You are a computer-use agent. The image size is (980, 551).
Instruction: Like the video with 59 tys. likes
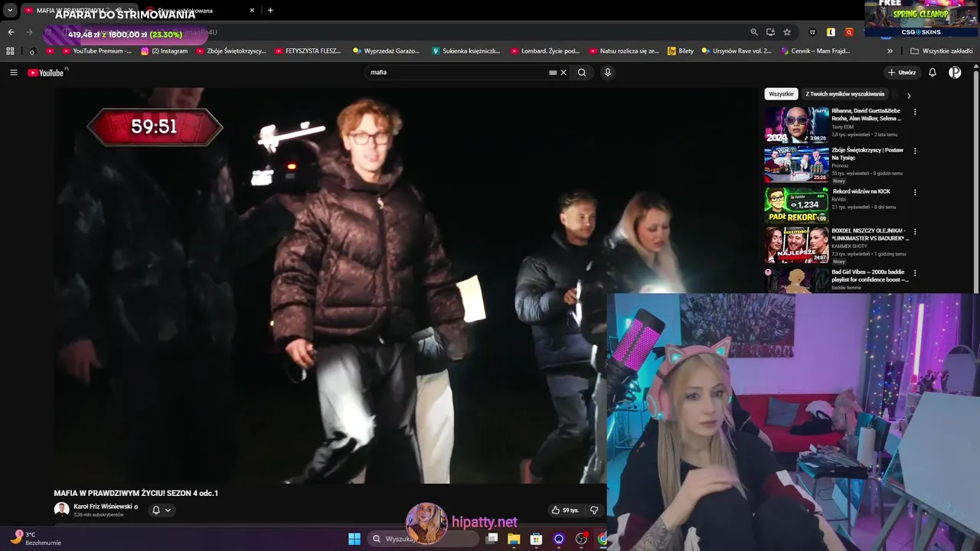565,510
